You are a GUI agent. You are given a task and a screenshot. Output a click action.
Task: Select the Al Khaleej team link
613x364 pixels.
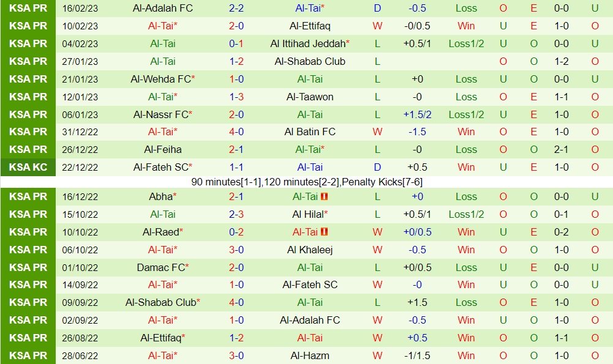pyautogui.click(x=310, y=250)
